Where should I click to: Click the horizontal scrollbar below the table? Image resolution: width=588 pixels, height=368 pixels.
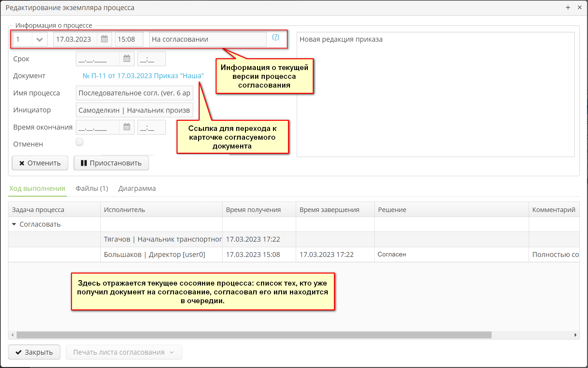pyautogui.click(x=254, y=334)
